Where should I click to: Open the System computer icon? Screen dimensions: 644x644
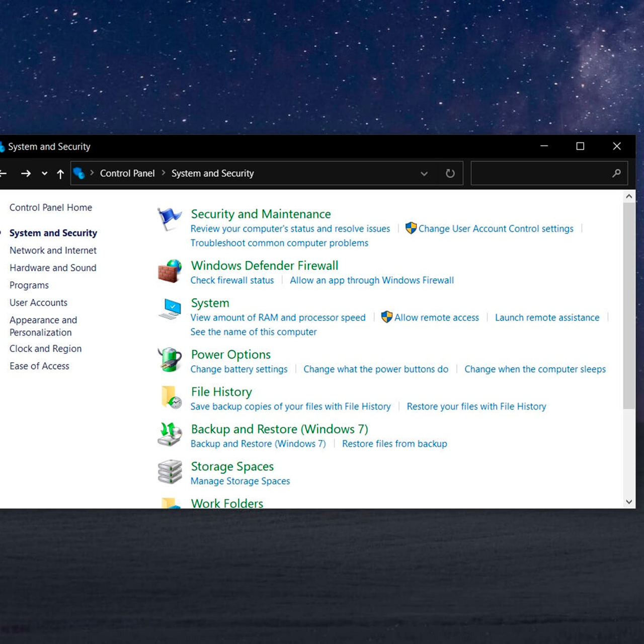pos(170,308)
